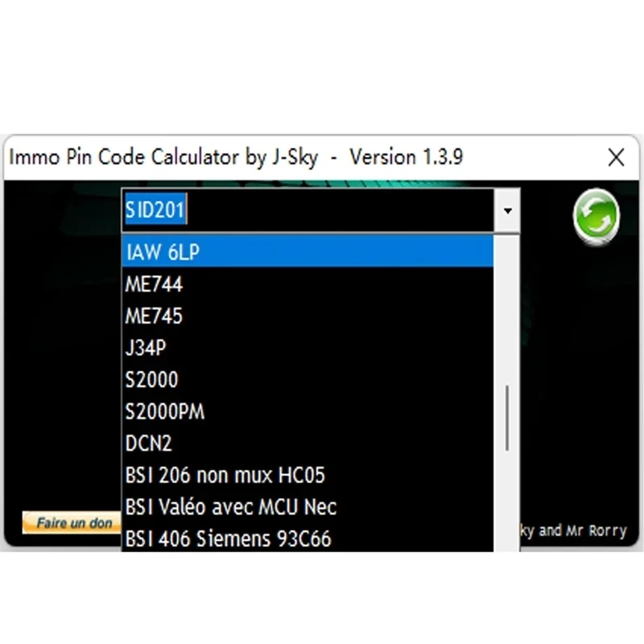Click the dropdown list scrollbar thumb
644x644 pixels.
[x=508, y=418]
